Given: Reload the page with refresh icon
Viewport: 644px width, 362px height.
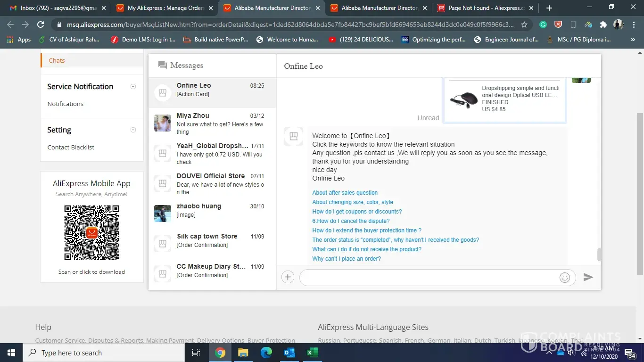Looking at the screenshot, I should 41,25.
